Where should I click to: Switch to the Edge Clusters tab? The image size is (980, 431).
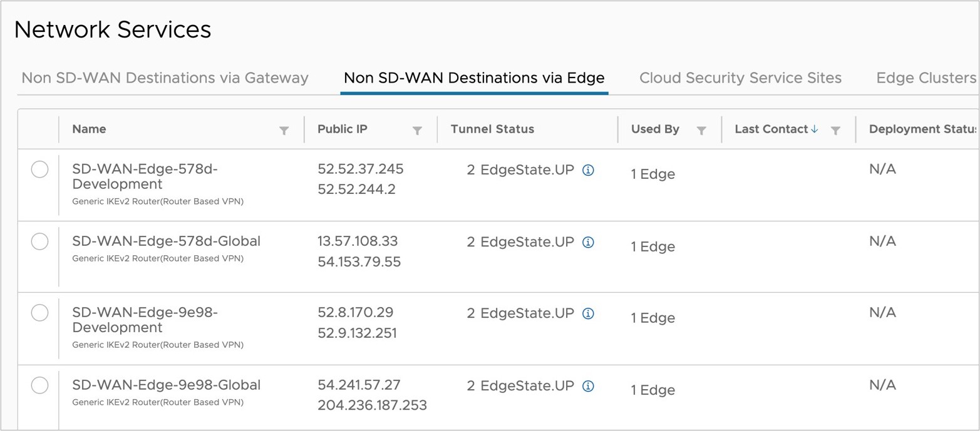[924, 78]
